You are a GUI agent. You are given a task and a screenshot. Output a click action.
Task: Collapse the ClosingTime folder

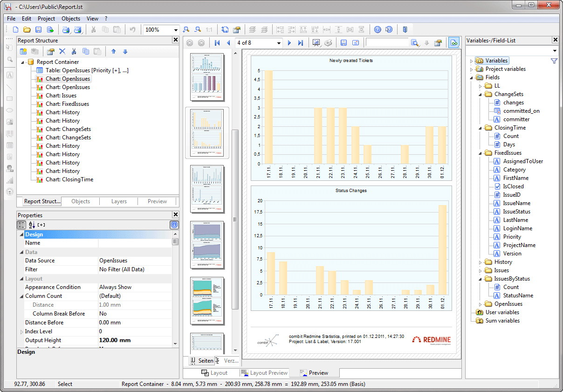480,127
